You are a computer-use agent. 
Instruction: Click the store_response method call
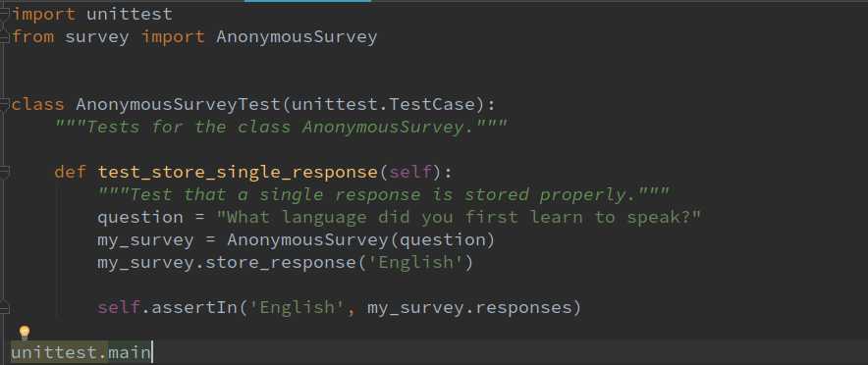tap(281, 262)
